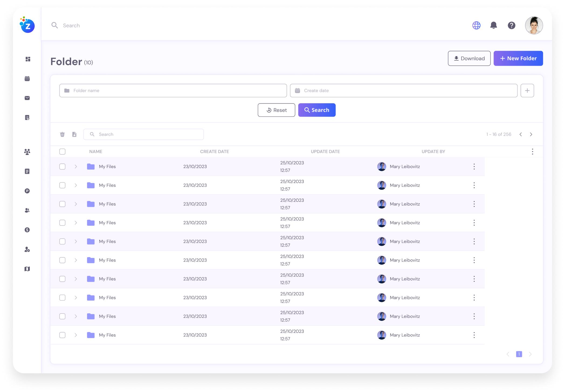Click the New Folder button
565x392 pixels.
click(x=518, y=58)
